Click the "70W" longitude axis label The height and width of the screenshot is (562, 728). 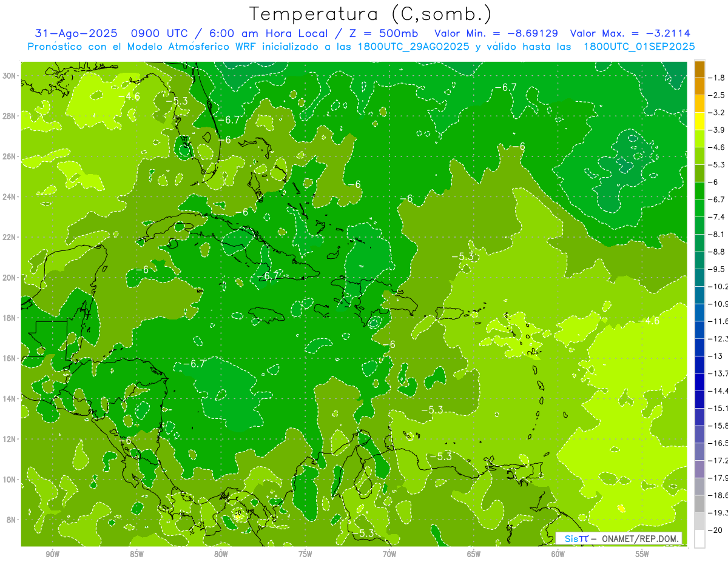[x=389, y=554]
